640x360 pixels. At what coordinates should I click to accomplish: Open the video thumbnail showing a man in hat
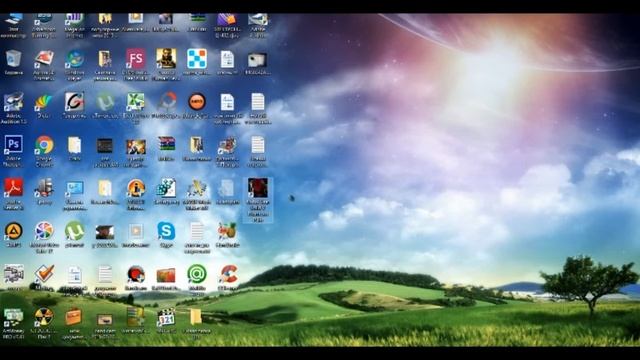(x=105, y=232)
